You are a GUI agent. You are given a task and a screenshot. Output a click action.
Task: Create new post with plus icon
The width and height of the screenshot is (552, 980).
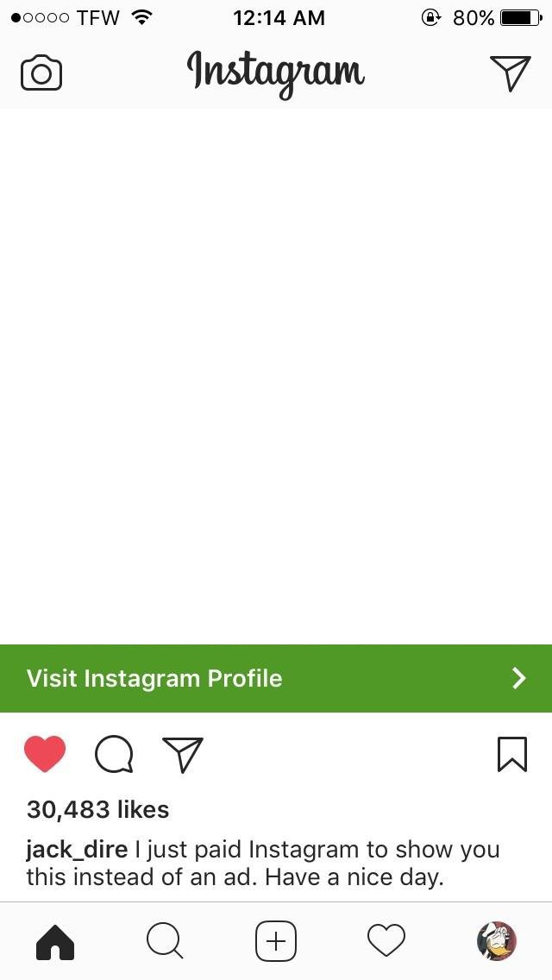pos(276,941)
